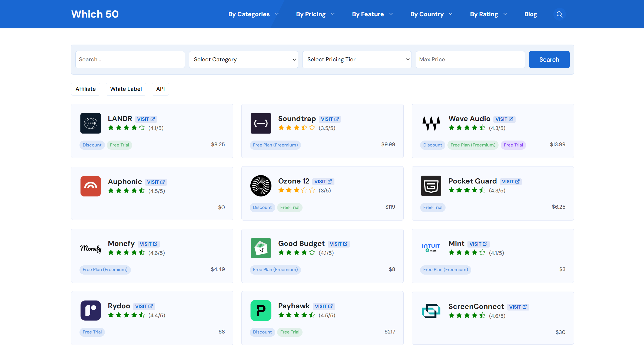Image resolution: width=644 pixels, height=357 pixels.
Task: Click the Payhawk $217 price
Action: click(390, 332)
